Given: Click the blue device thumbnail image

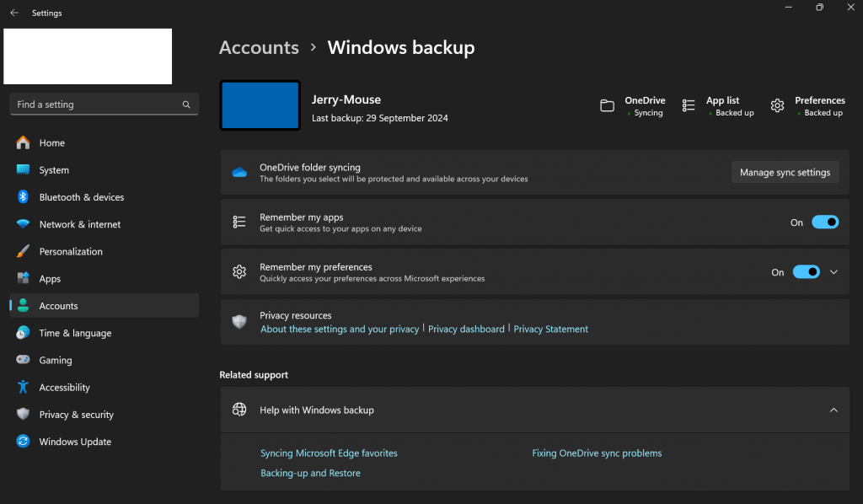Looking at the screenshot, I should click(260, 105).
